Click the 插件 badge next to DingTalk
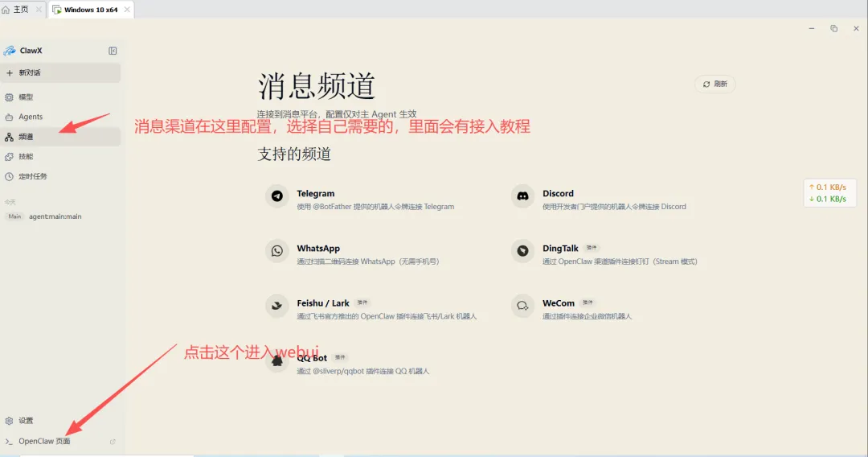 click(x=592, y=248)
